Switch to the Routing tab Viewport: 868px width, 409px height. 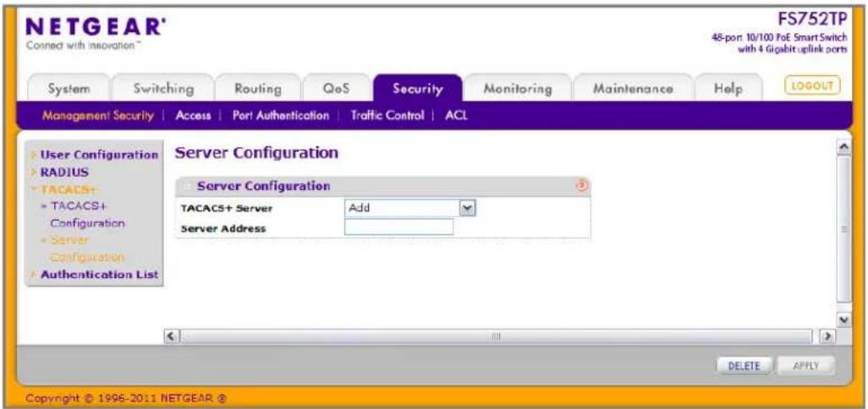[258, 89]
